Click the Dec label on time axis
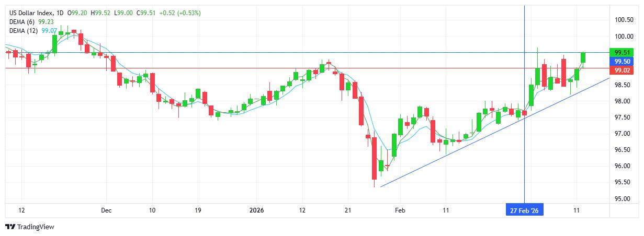644x236 pixels. pyautogui.click(x=106, y=210)
